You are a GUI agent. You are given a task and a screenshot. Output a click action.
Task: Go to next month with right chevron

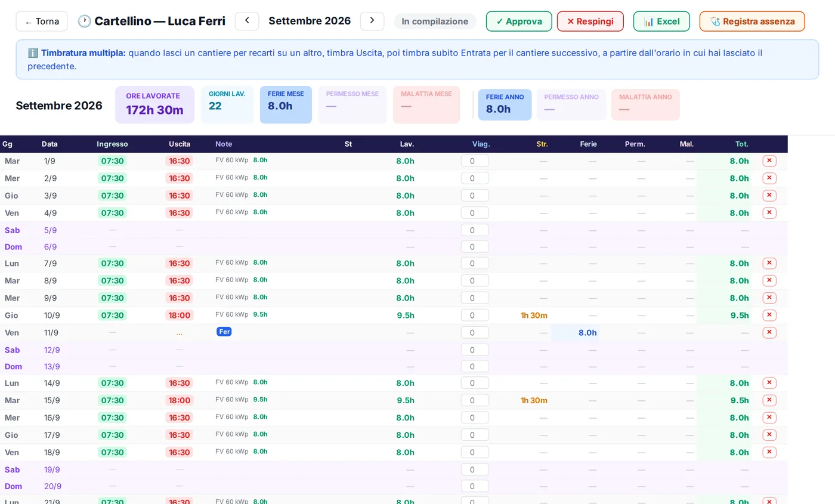[372, 21]
